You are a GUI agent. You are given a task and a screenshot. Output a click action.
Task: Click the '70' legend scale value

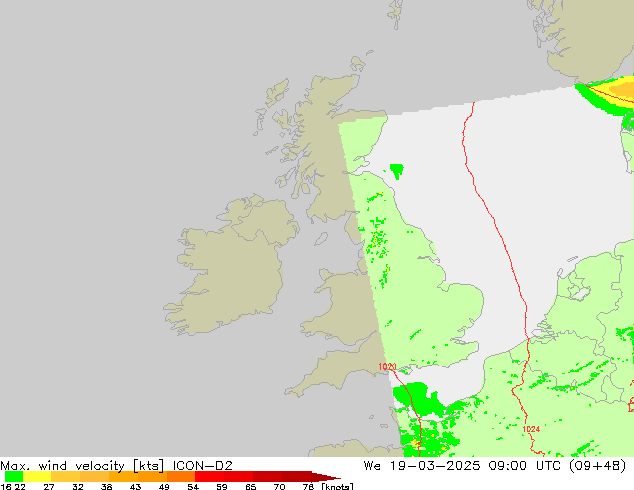(x=279, y=486)
